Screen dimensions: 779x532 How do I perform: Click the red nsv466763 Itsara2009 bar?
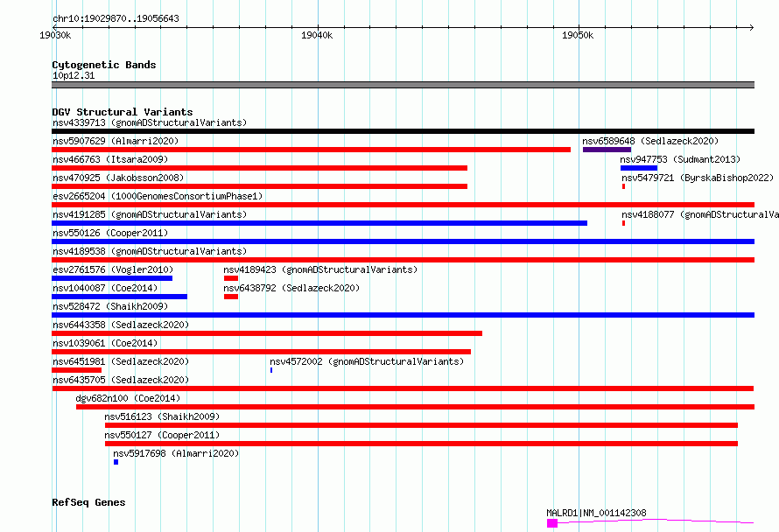[259, 168]
